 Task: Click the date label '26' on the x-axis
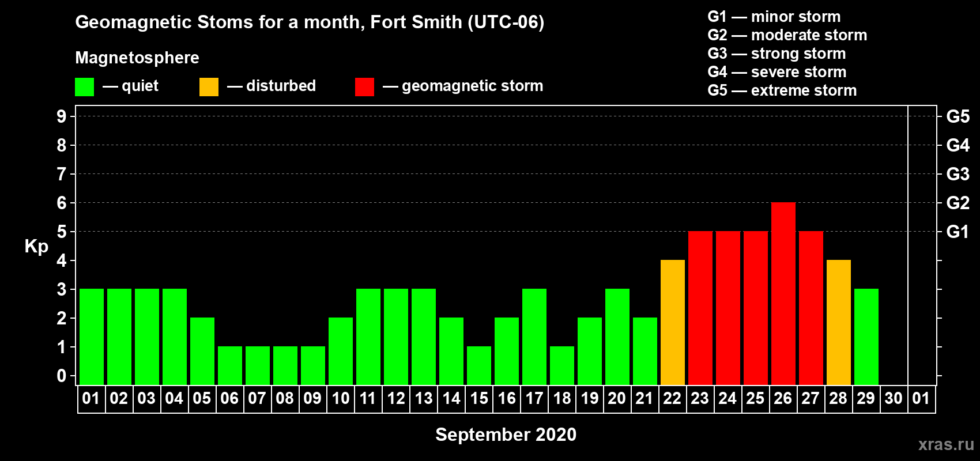tap(783, 398)
